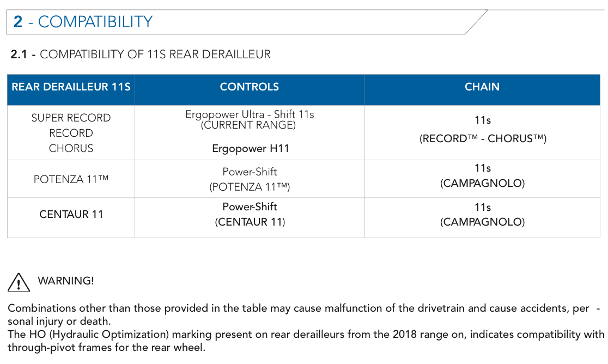Click '2.1 - COMPATIBILITY OF 11S REAR DERAILLEUR' subheading

141,54
